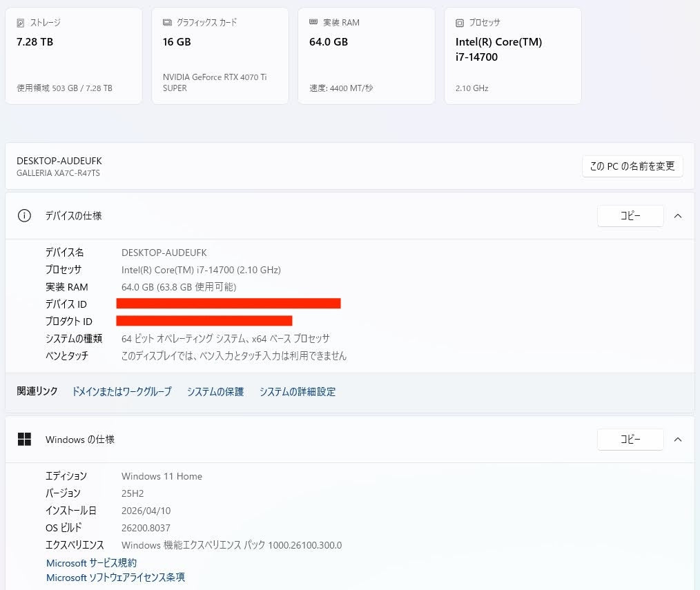Image resolution: width=700 pixels, height=590 pixels.
Task: Select edition value Windows 11 Home
Action: pyautogui.click(x=162, y=476)
